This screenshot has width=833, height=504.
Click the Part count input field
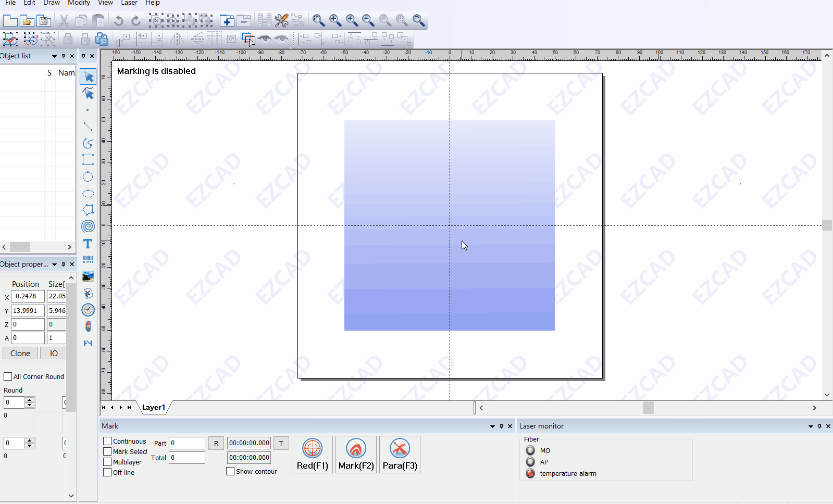click(187, 443)
